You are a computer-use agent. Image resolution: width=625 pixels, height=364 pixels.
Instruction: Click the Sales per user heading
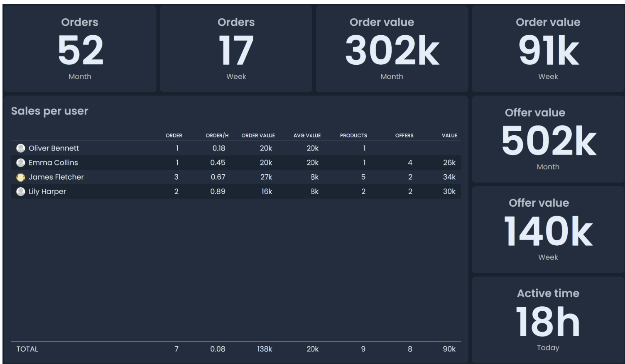coord(49,111)
